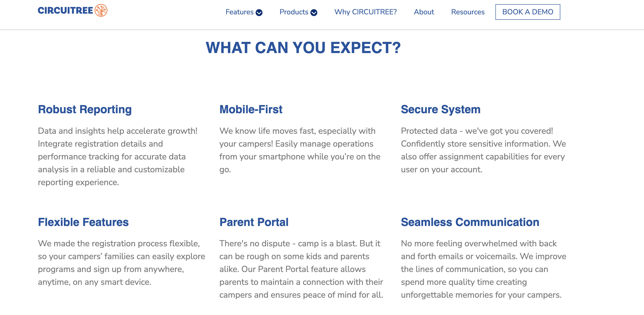This screenshot has height=315, width=644.
Task: Expand the Features dropdown chevron
Action: coord(259,12)
